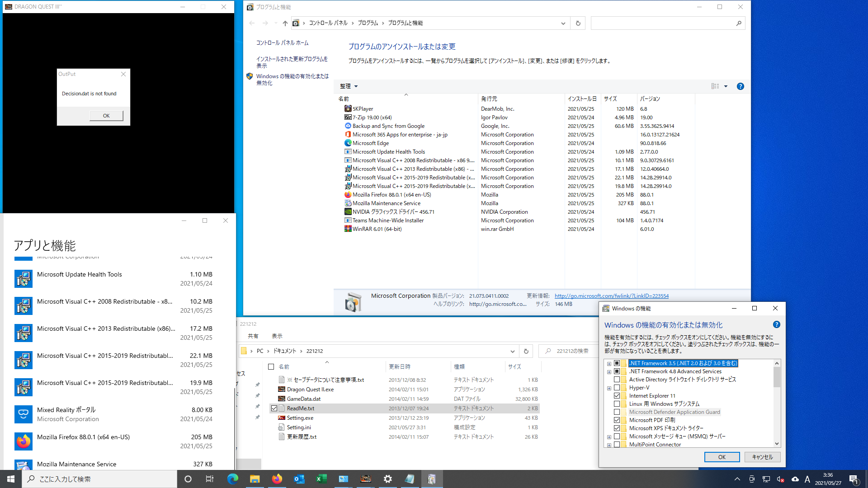The image size is (868, 488).
Task: Open Excel from the taskbar
Action: click(x=321, y=479)
